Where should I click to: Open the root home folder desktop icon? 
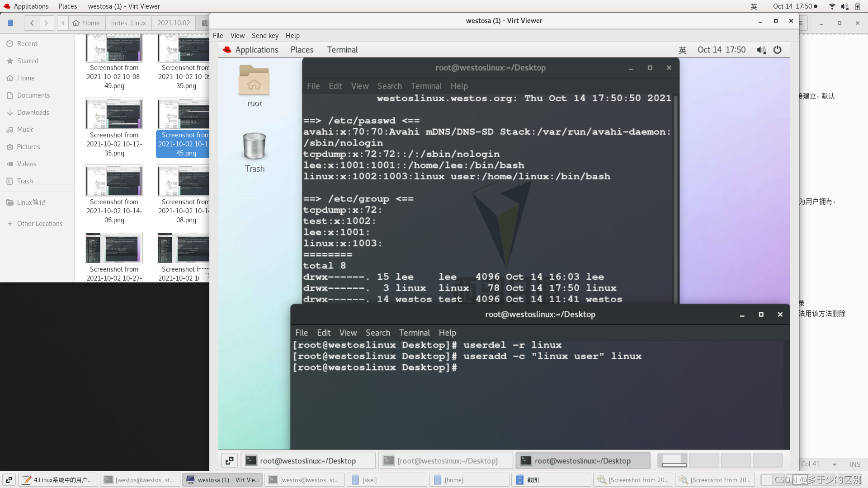pyautogui.click(x=254, y=80)
